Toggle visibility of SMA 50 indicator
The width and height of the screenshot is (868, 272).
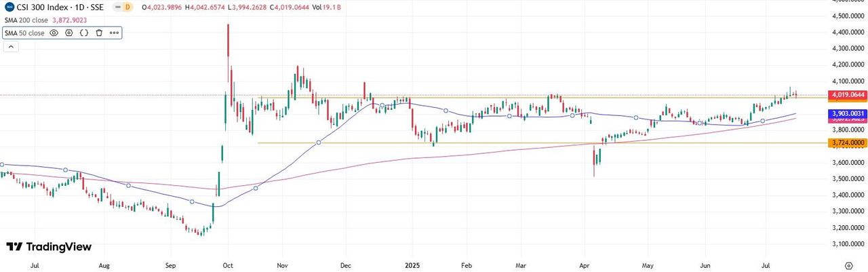[x=54, y=33]
